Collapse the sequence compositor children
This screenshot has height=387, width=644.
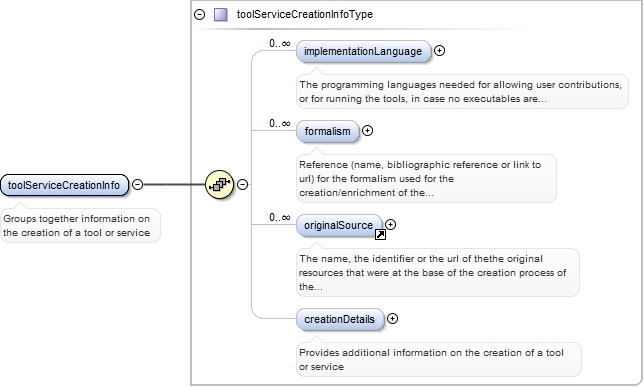point(243,184)
